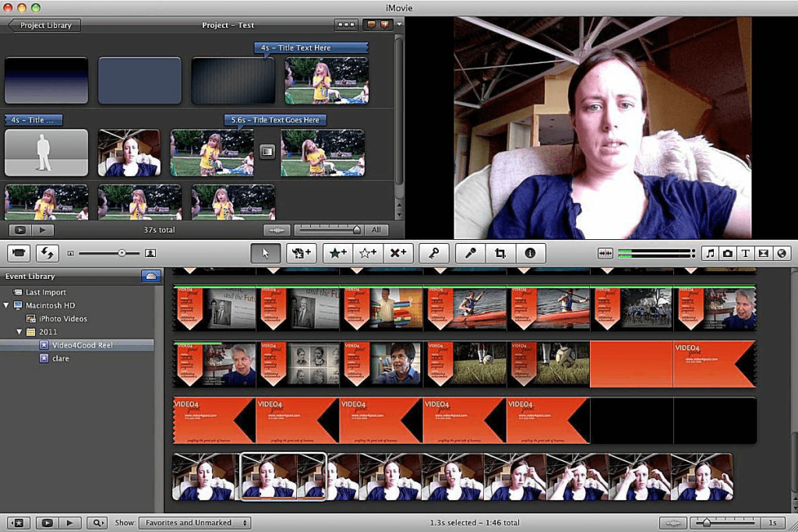This screenshot has width=798, height=532.
Task: Select Video4Good Reel event
Action: (x=76, y=345)
